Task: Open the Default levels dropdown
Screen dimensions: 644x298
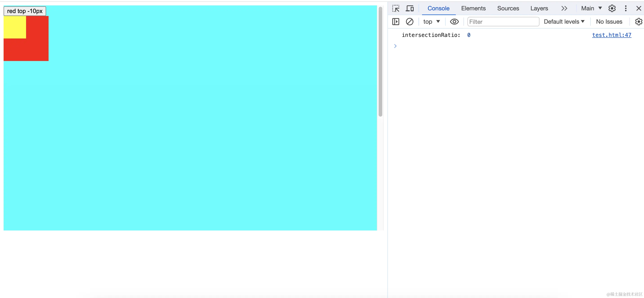Action: coord(564,22)
